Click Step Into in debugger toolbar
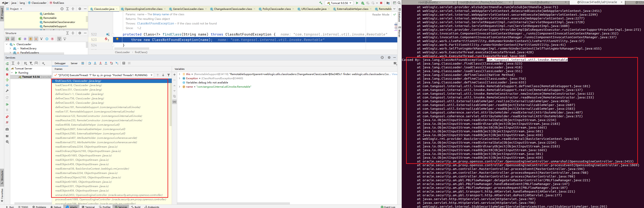Image resolution: width=644 pixels, height=208 pixels. pos(95,63)
